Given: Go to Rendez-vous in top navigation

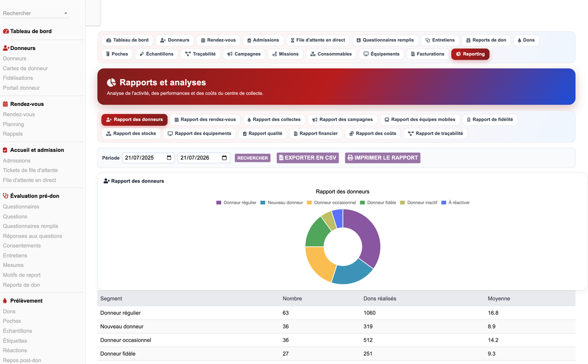Looking at the screenshot, I should [x=219, y=40].
